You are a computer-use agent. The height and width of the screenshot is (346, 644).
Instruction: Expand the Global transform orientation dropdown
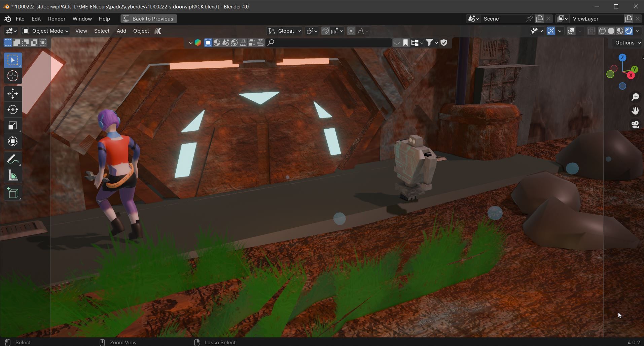coord(285,31)
